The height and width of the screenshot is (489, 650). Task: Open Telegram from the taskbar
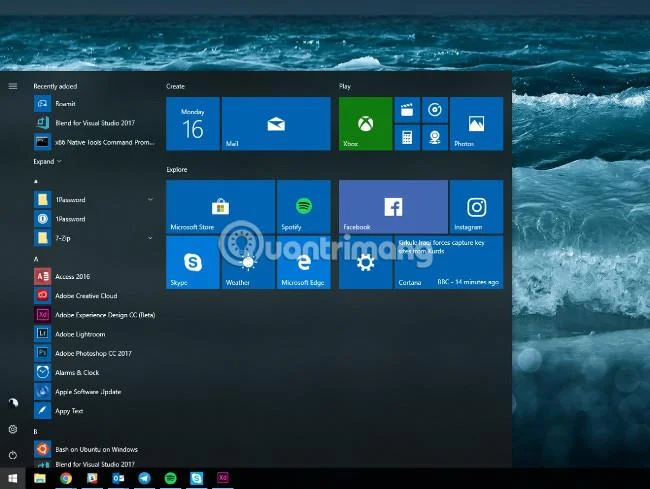click(144, 479)
